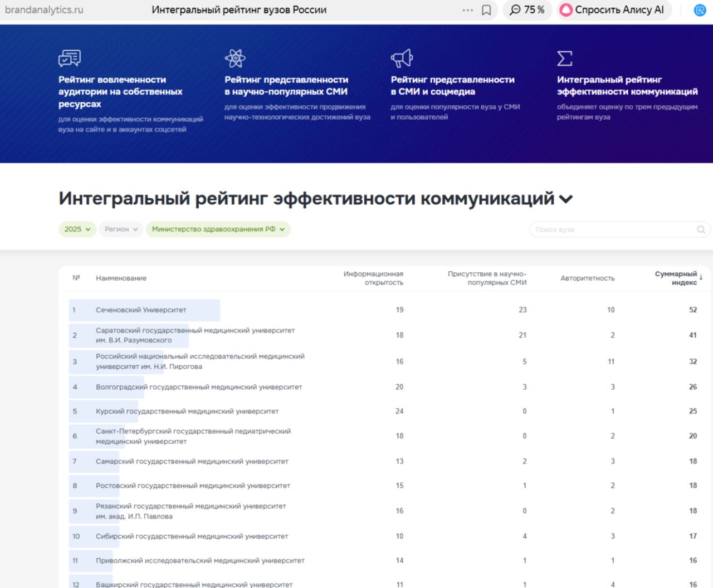Open the Сеченовский Университет row
The width and height of the screenshot is (713, 588).
(141, 310)
